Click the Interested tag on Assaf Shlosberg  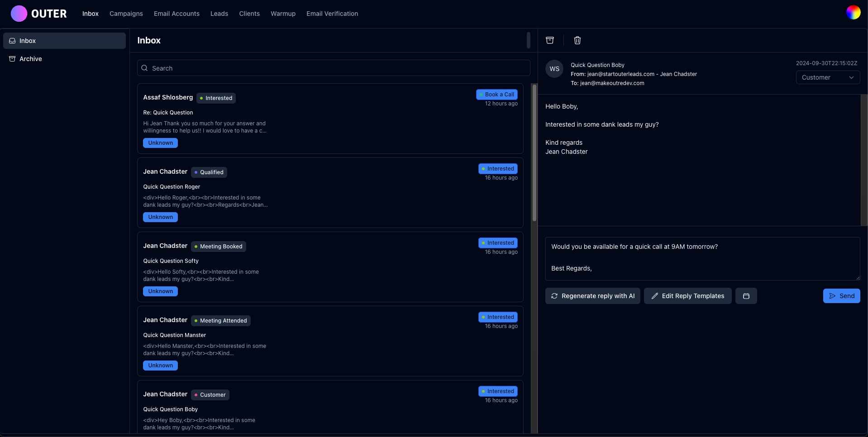(x=216, y=98)
